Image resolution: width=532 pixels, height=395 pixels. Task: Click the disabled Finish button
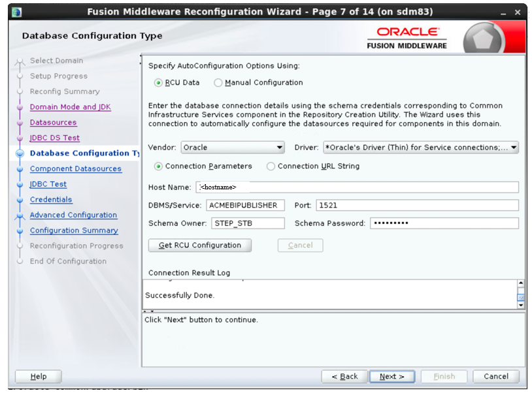coord(444,376)
